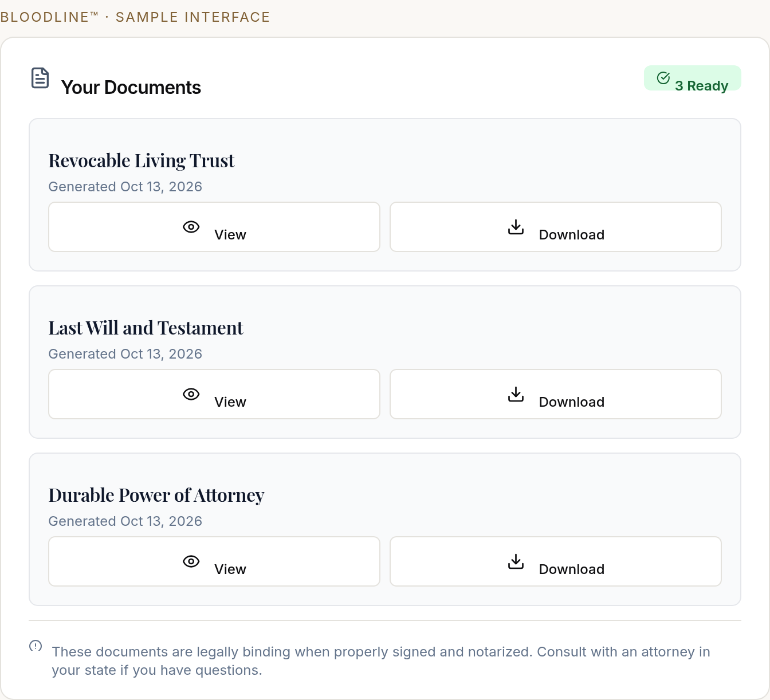Click Generated date under Durable Power of Attorney
The width and height of the screenshot is (770, 700).
pos(125,521)
